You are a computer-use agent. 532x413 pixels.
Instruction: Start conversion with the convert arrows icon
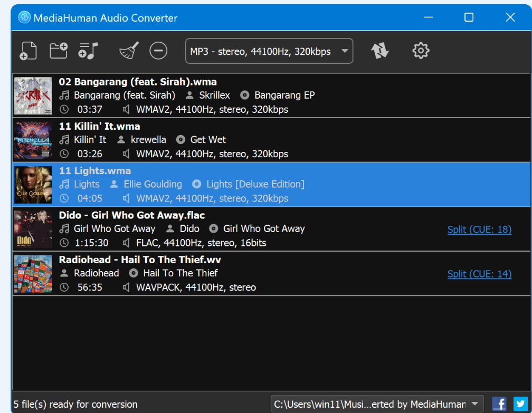tap(380, 50)
